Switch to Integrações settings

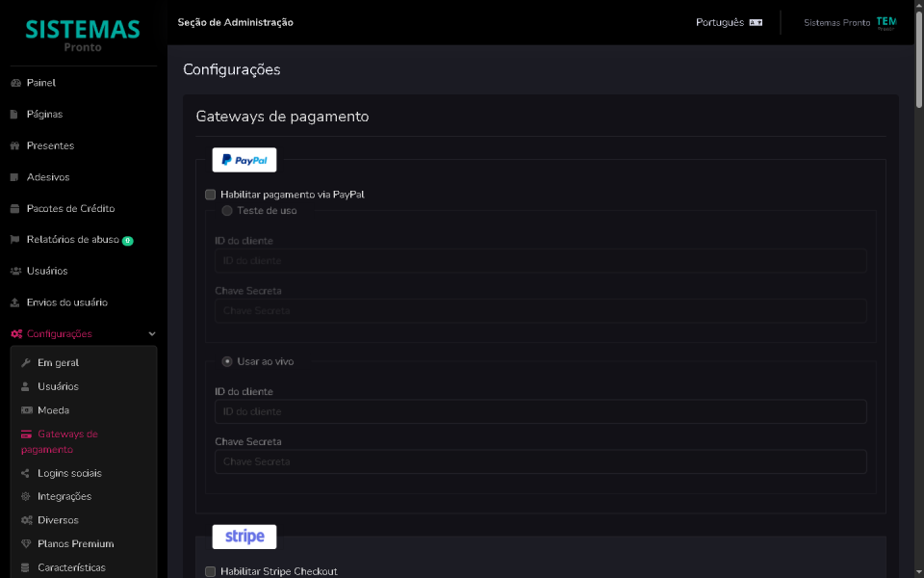(25, 495)
